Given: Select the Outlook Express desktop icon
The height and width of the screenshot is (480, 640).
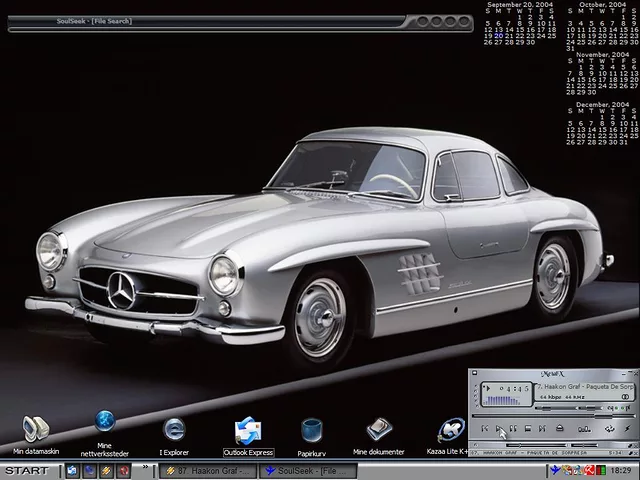Looking at the screenshot, I should 248,436.
